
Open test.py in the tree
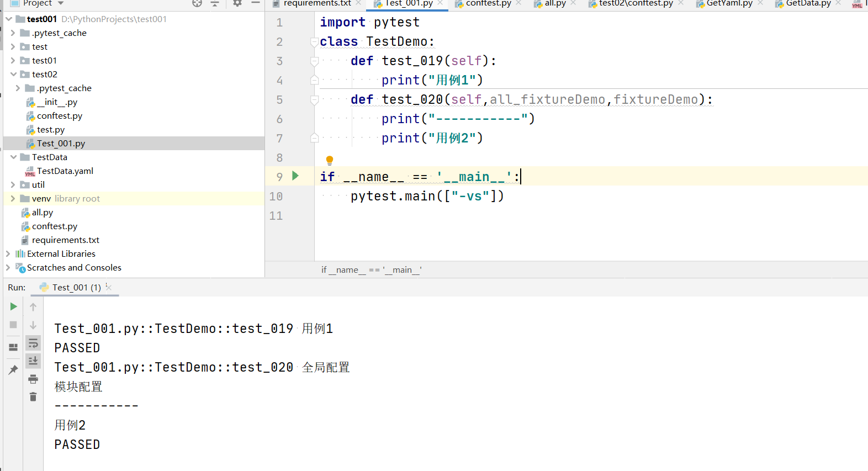(51, 129)
